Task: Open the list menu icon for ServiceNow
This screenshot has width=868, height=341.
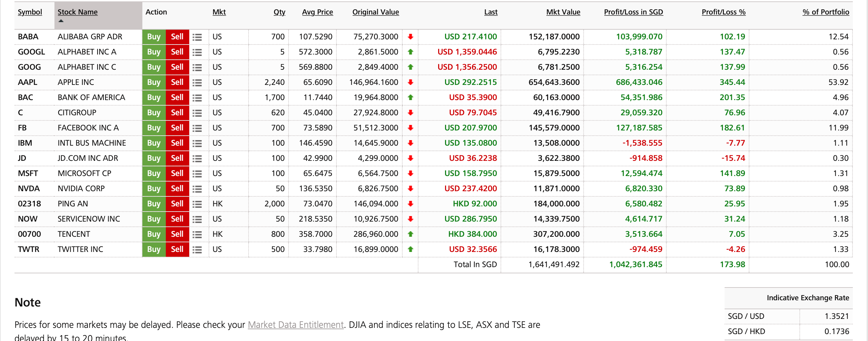Action: coord(197,219)
